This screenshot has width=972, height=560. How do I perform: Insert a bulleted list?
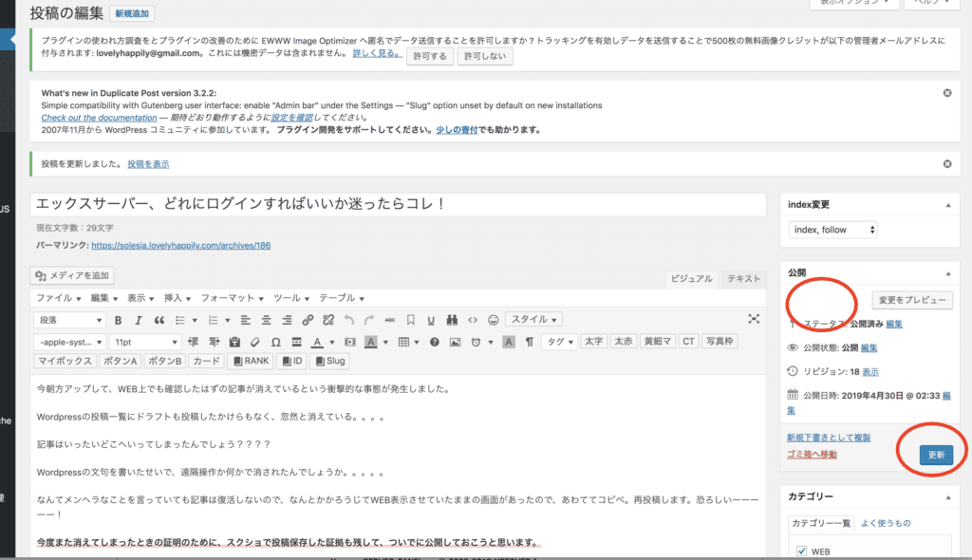180,320
